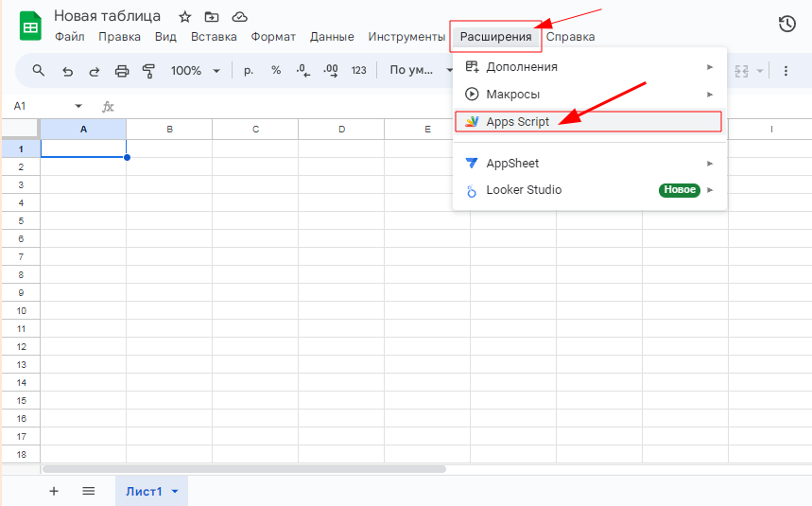The height and width of the screenshot is (506, 812).
Task: Select column C header
Action: tap(255, 130)
